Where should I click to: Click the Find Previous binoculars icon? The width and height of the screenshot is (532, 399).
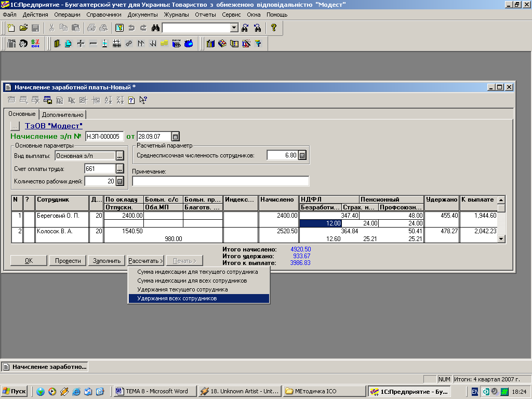coord(257,28)
